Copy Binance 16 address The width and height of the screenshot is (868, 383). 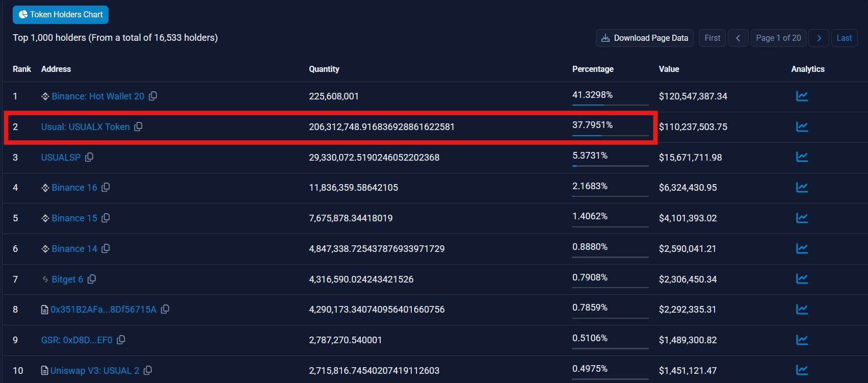point(106,187)
